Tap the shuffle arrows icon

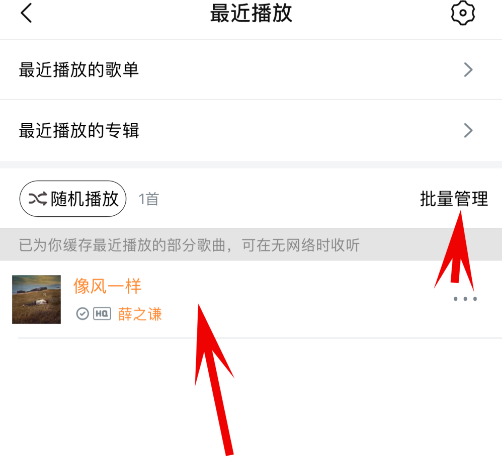pos(37,199)
